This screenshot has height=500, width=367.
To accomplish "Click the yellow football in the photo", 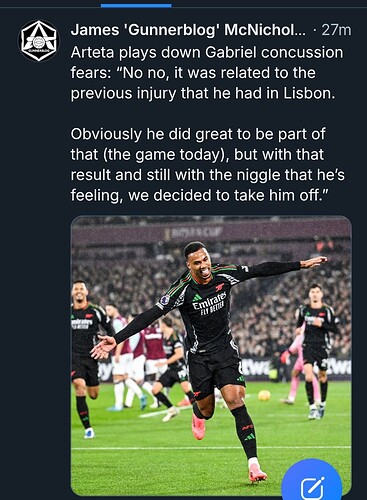I will (x=264, y=395).
